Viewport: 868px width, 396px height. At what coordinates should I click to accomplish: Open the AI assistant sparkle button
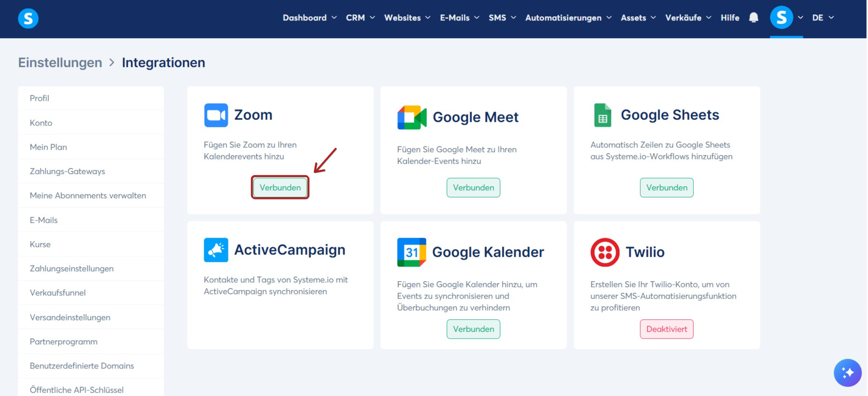pyautogui.click(x=847, y=373)
